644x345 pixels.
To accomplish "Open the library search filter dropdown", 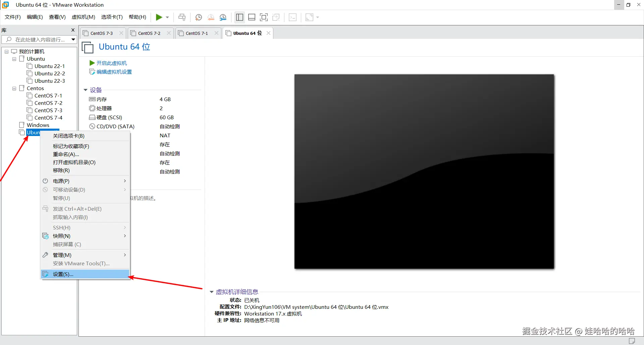I will click(73, 40).
